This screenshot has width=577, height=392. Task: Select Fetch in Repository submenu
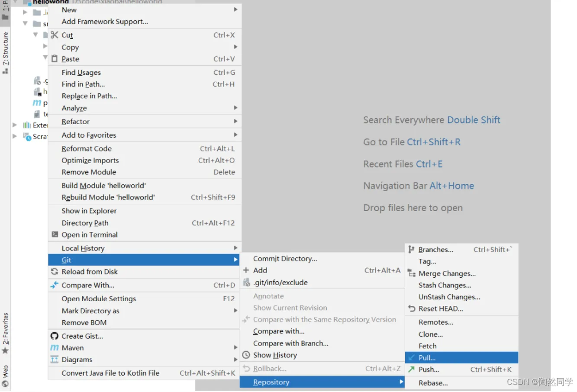461,346
